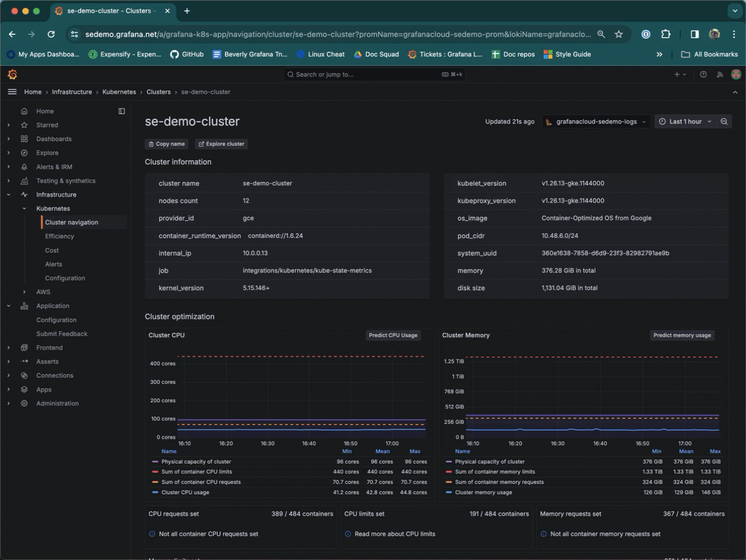The image size is (746, 560).
Task: Click the Grafana logo icon
Action: (x=13, y=74)
